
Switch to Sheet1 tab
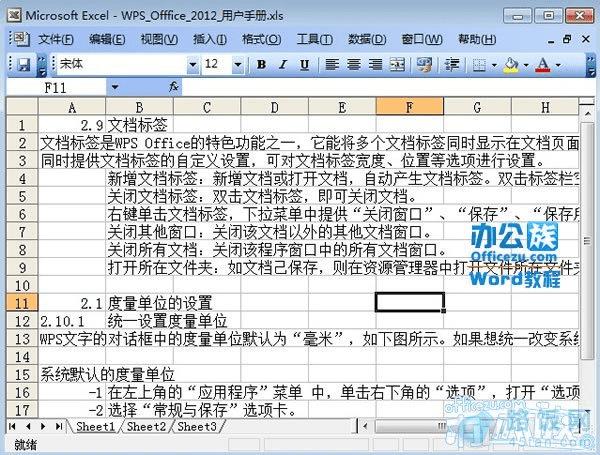(x=95, y=426)
